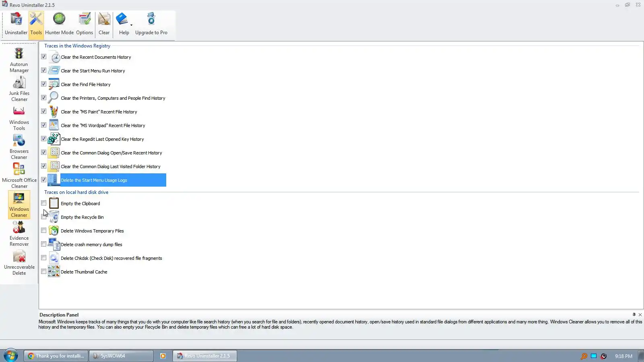Select Empty the Recycle Bin text
The width and height of the screenshot is (644, 362).
[82, 217]
